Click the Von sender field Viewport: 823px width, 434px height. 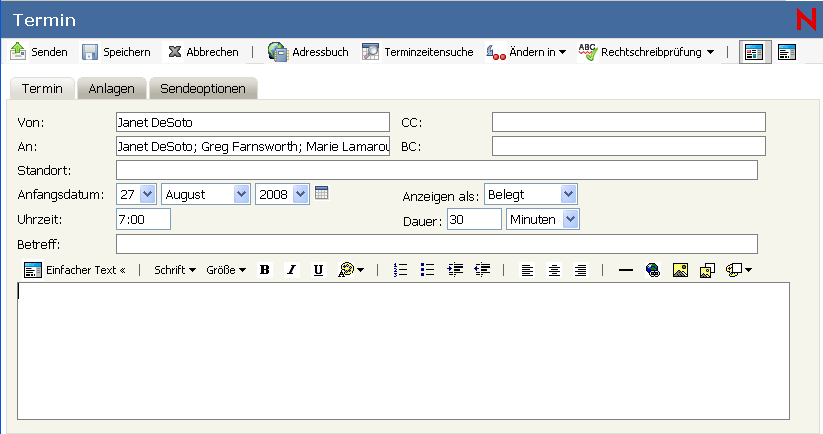click(x=252, y=122)
